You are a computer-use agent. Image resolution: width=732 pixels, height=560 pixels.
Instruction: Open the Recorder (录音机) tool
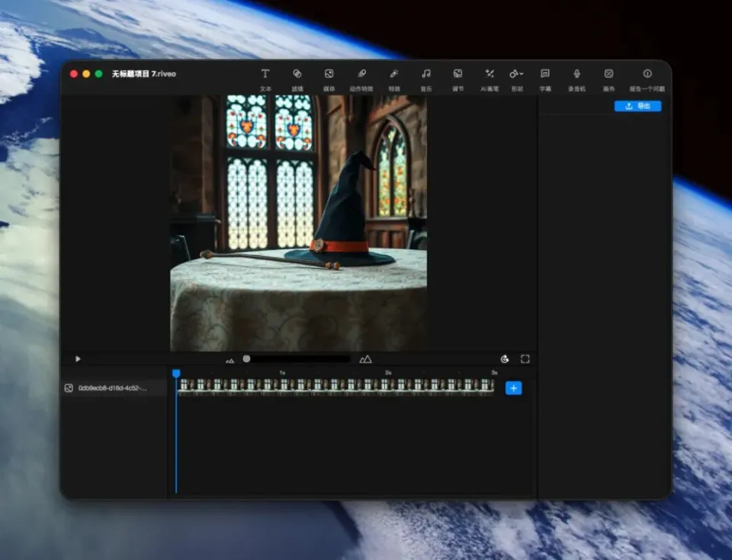[x=576, y=75]
